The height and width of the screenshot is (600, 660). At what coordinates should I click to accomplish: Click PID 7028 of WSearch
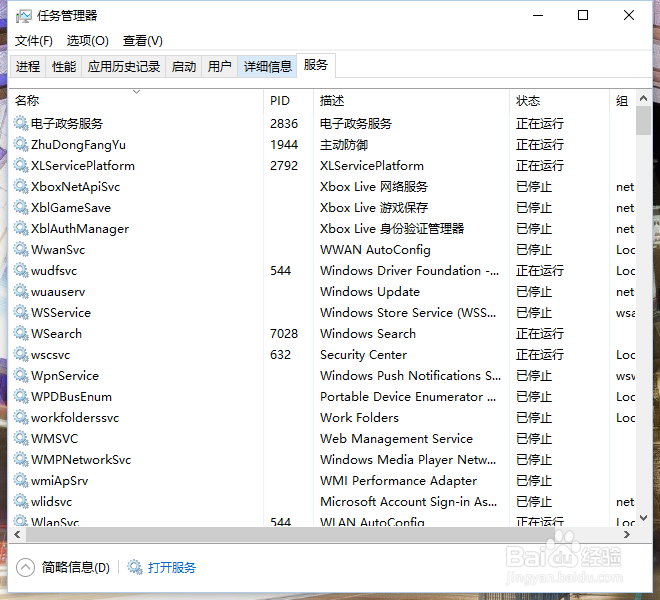[284, 333]
